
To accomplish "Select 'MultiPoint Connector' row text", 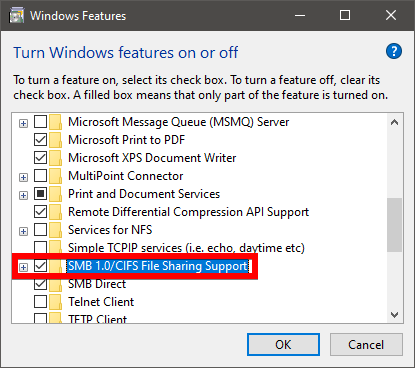I will tap(126, 176).
